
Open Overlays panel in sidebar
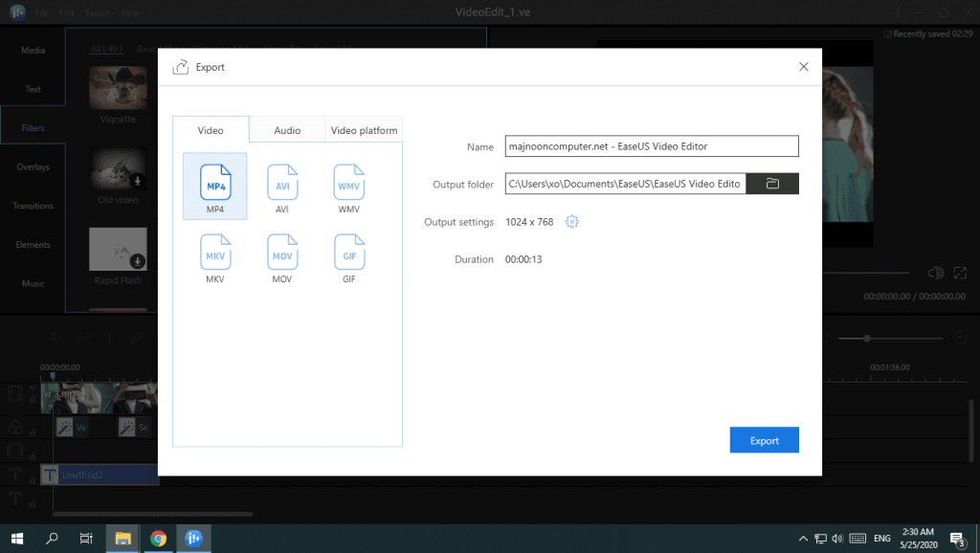(x=33, y=166)
